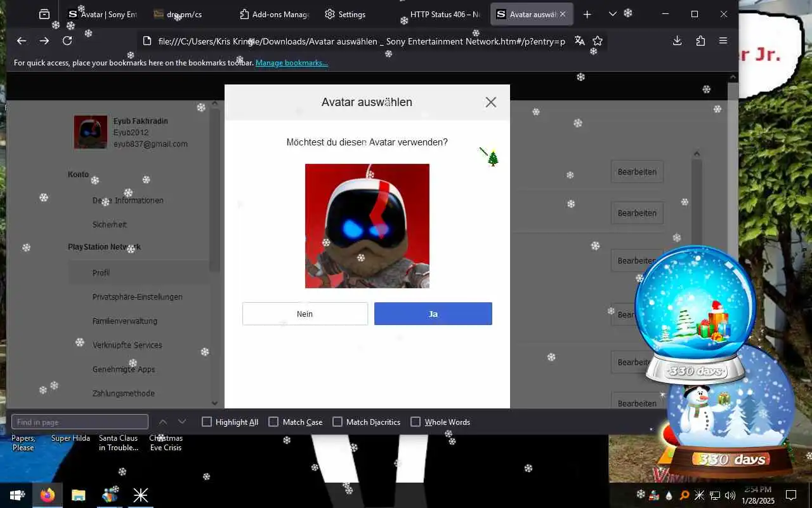The height and width of the screenshot is (508, 812).
Task: Click the topmost Bearbeiten button
Action: tap(637, 171)
